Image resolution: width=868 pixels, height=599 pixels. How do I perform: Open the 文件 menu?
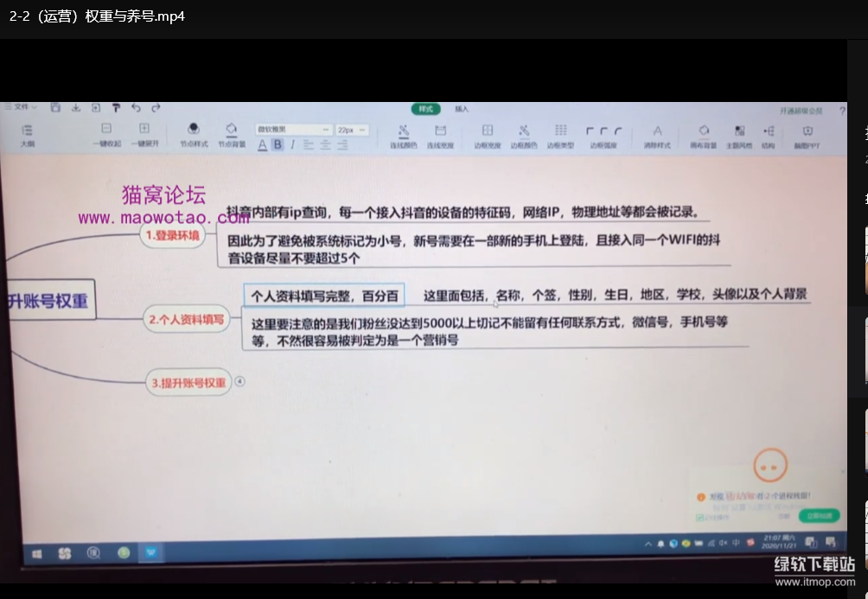(21, 107)
